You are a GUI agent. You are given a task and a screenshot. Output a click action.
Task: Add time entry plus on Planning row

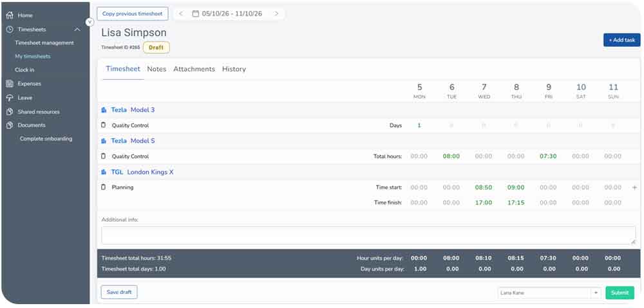point(634,188)
